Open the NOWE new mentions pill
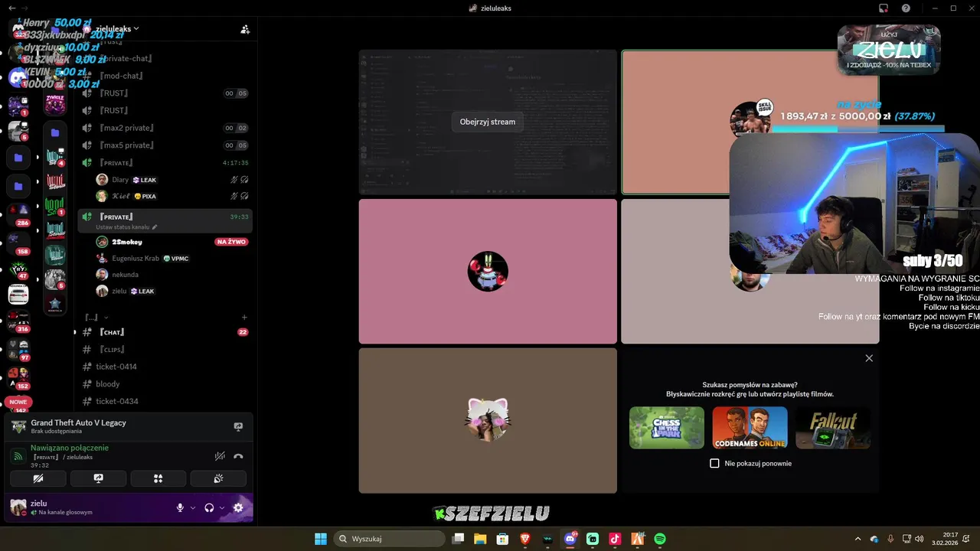980x551 pixels. [18, 402]
